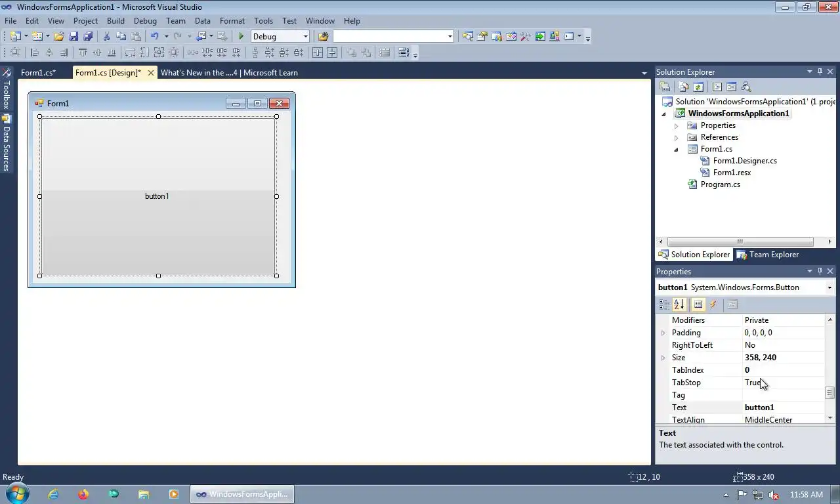Click the Align Lefts layout icon
This screenshot has width=840, height=504.
click(x=35, y=52)
